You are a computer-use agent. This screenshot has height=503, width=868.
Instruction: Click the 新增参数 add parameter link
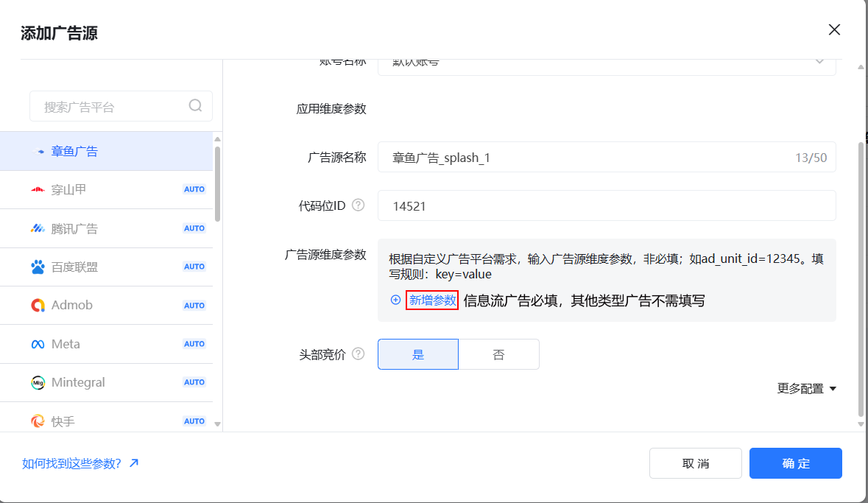tap(431, 300)
